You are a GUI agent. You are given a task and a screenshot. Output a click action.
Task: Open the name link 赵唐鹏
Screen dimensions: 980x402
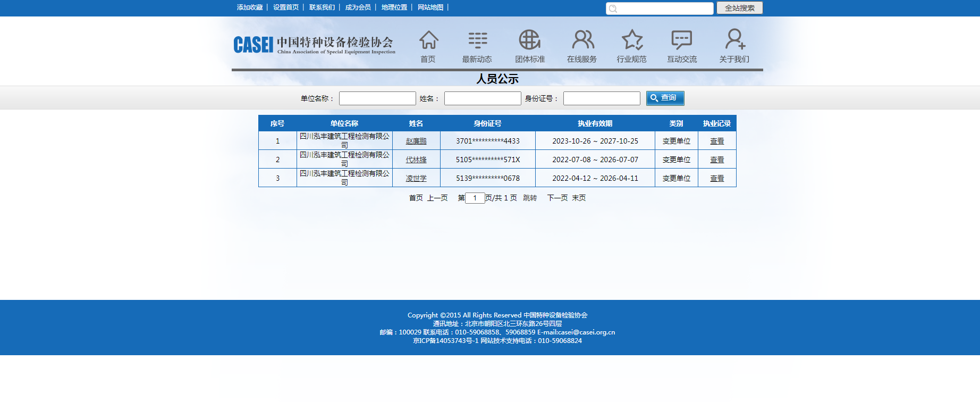[416, 141]
